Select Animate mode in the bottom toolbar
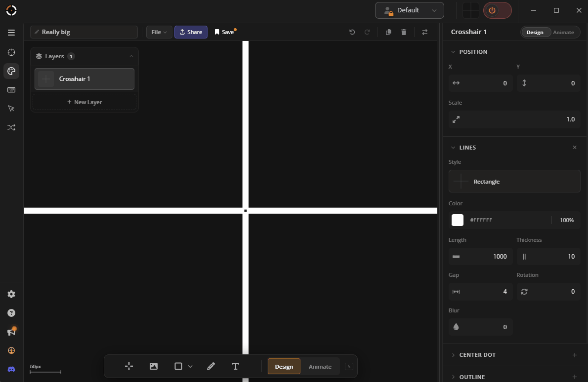This screenshot has height=382, width=588. (x=320, y=366)
